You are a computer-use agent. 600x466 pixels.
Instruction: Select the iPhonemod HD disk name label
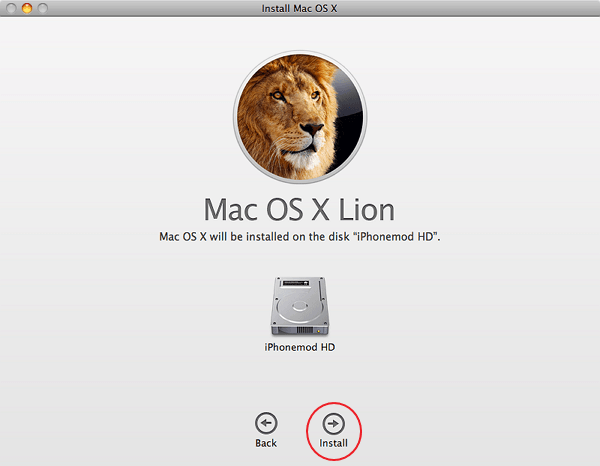point(299,347)
